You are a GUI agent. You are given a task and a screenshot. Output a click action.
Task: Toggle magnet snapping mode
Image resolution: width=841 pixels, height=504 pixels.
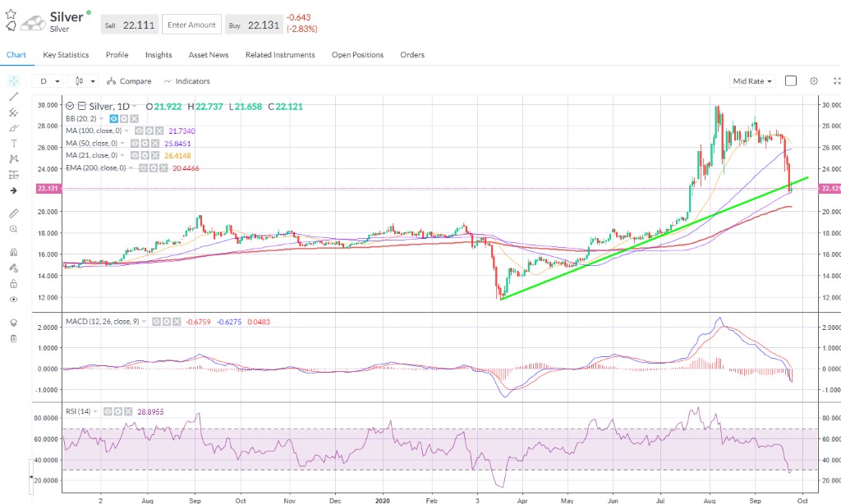tap(13, 252)
